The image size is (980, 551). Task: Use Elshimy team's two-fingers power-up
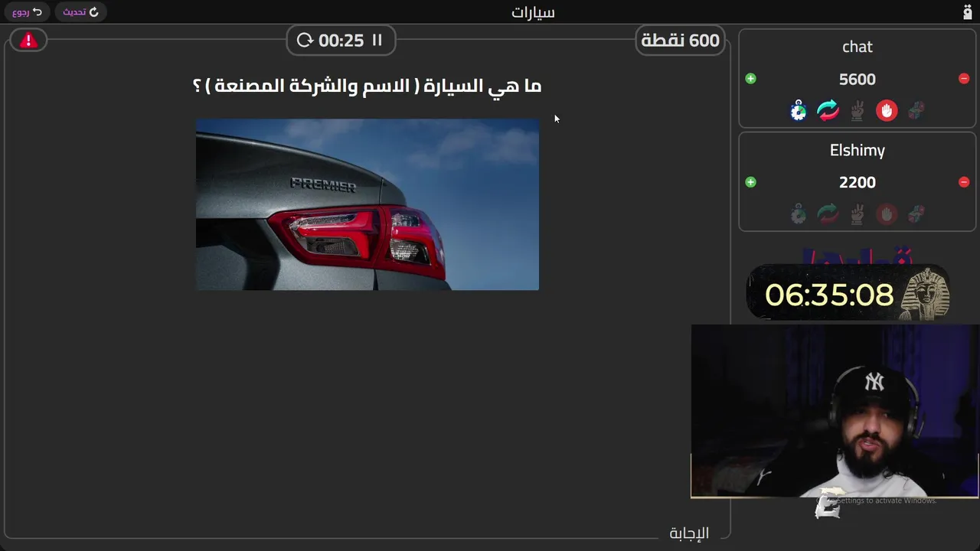click(857, 214)
